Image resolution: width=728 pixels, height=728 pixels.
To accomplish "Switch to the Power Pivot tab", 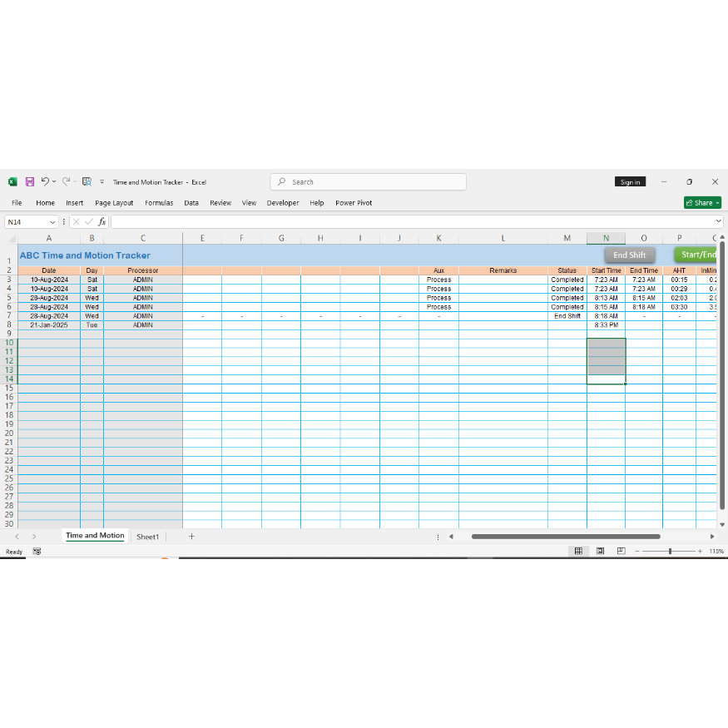I will pyautogui.click(x=353, y=202).
